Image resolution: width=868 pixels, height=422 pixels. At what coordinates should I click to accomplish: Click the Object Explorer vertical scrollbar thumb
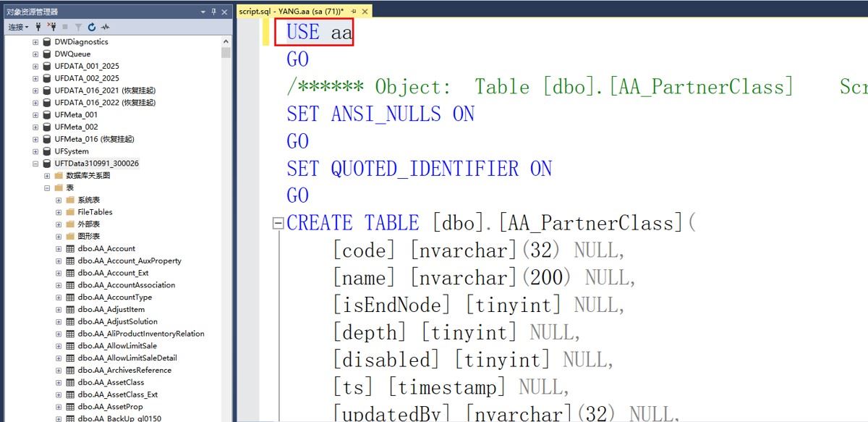[x=226, y=53]
